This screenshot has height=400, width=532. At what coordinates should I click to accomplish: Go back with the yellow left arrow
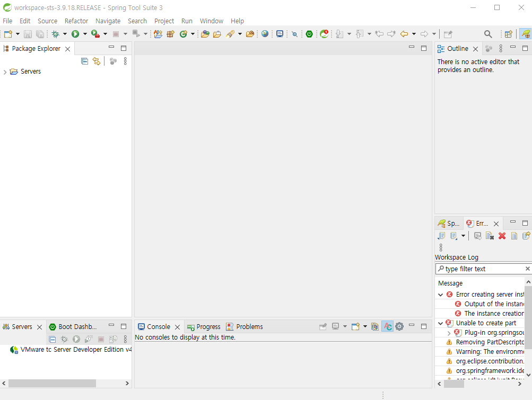404,34
